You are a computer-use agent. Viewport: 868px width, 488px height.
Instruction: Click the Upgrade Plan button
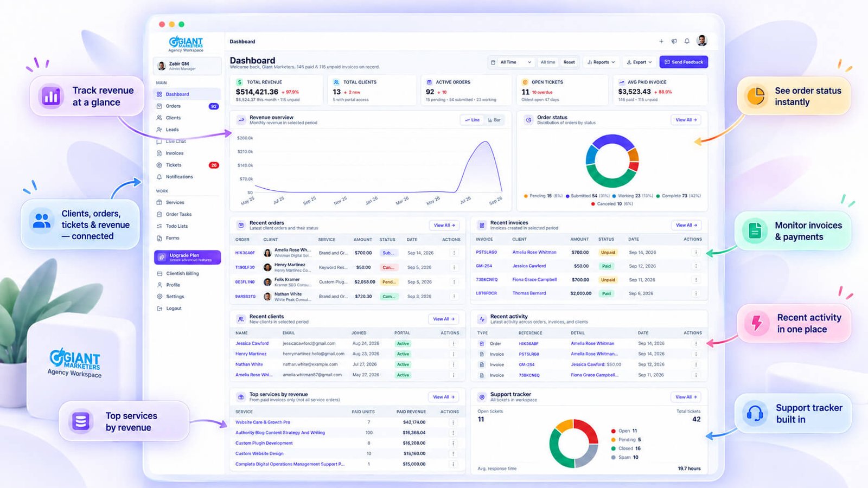tap(187, 257)
